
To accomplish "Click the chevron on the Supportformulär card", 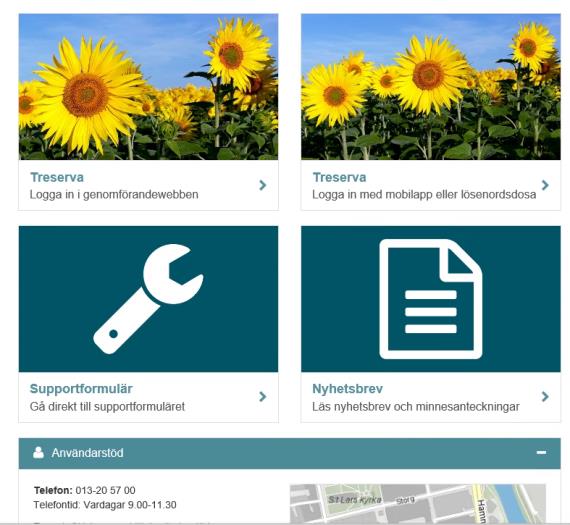I will (262, 396).
